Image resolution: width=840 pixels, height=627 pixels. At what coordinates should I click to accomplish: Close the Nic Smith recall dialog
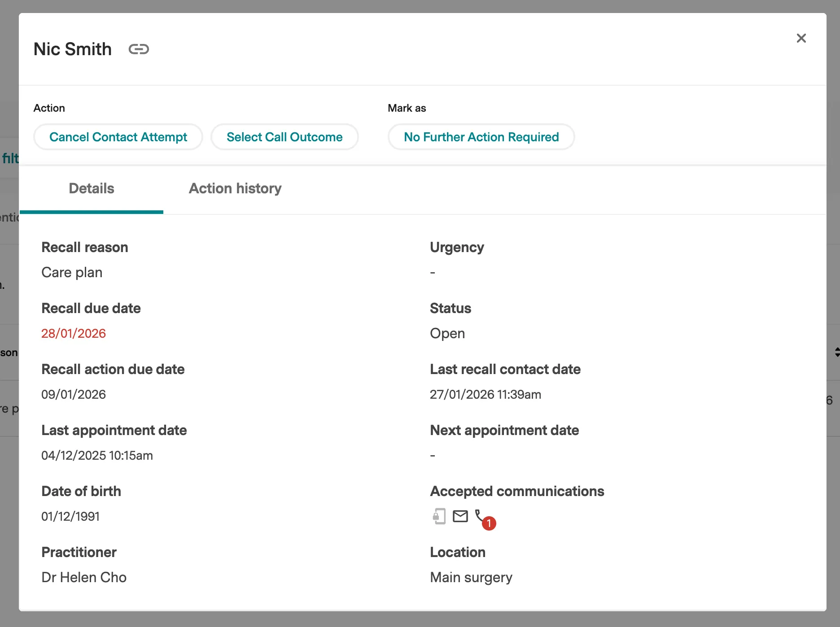(x=801, y=38)
